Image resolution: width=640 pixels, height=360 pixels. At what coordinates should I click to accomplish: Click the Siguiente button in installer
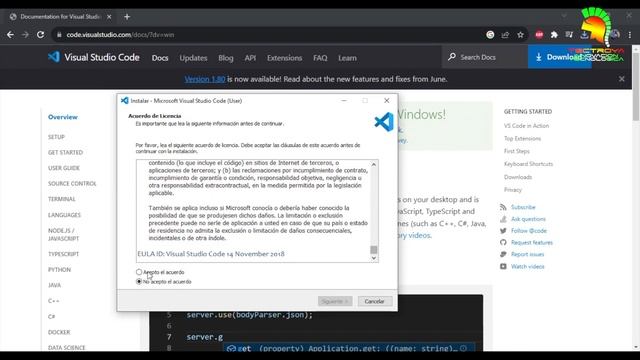pyautogui.click(x=335, y=301)
